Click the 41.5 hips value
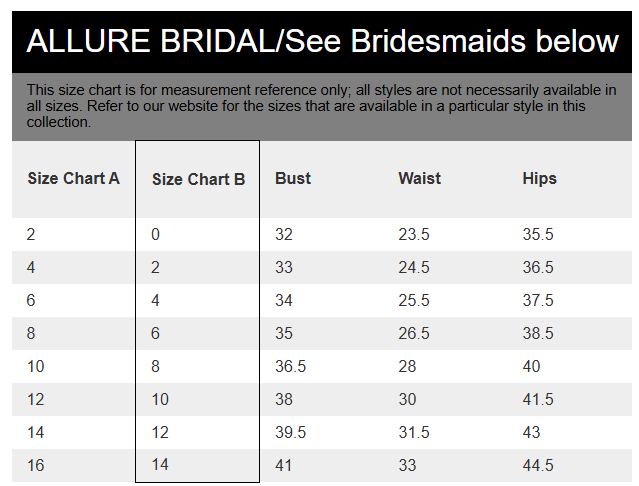The image size is (639, 486). (x=538, y=399)
